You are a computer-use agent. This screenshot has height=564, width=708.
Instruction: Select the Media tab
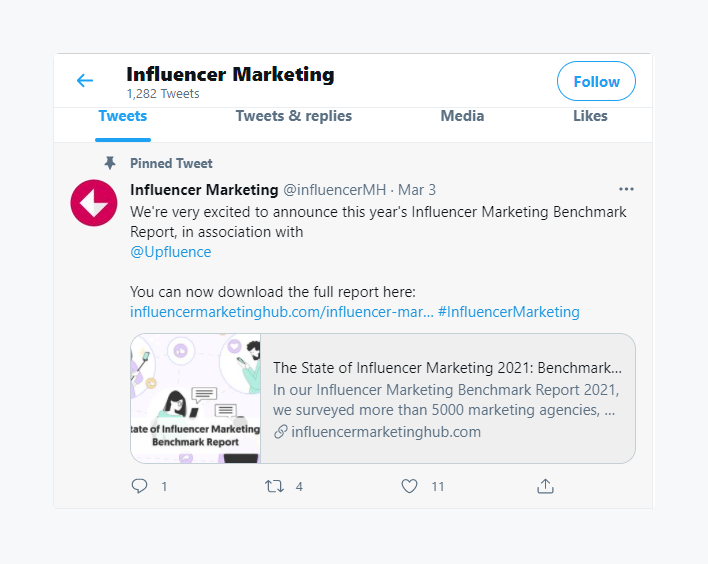tap(462, 116)
